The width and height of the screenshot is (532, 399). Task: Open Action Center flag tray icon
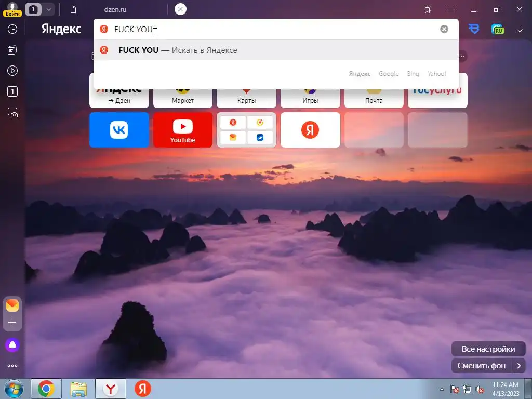pos(455,389)
